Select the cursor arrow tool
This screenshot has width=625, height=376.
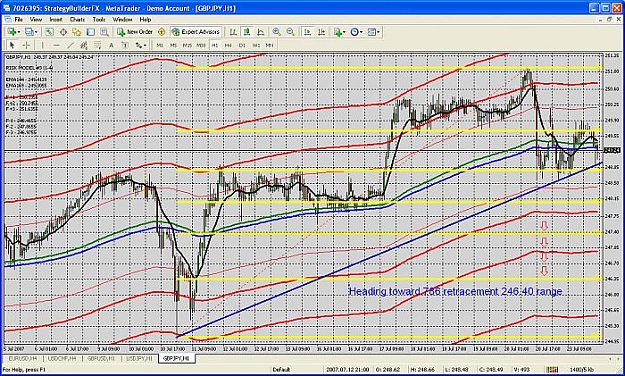tap(12, 45)
